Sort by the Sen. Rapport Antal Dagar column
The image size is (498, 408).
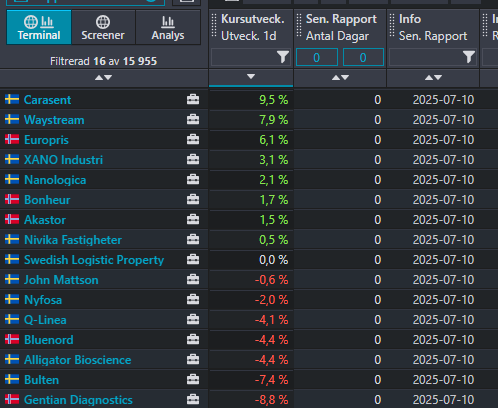340,78
